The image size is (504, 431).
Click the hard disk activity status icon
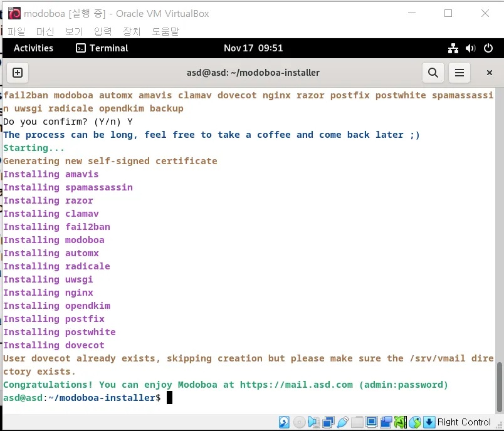pyautogui.click(x=285, y=422)
